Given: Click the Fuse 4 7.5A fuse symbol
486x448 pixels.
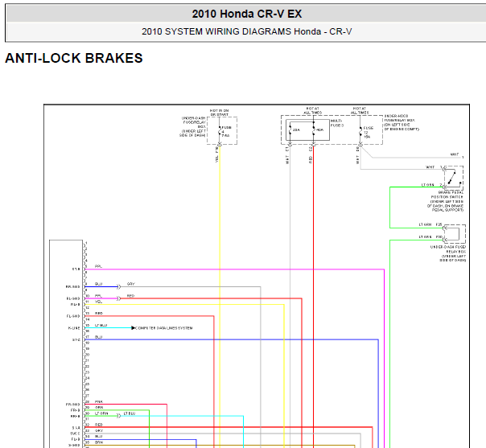Looking at the screenshot, I should [220, 132].
